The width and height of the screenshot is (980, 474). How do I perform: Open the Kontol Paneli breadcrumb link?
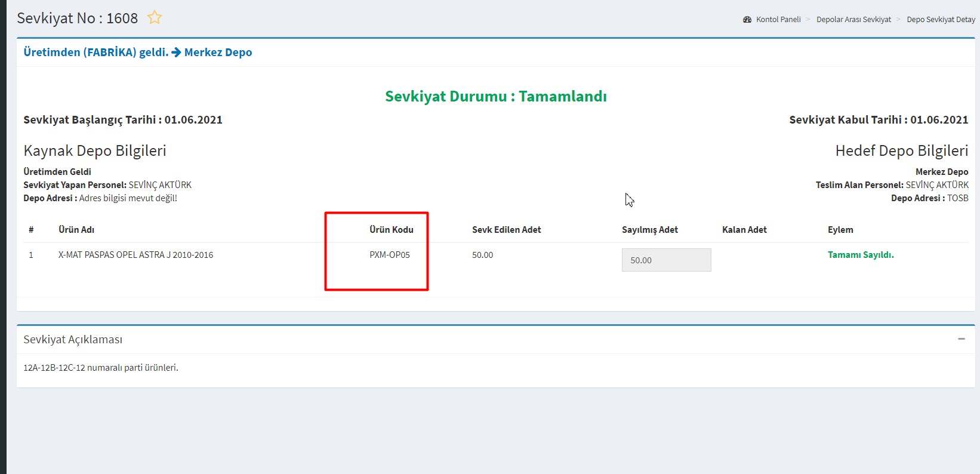click(x=778, y=20)
